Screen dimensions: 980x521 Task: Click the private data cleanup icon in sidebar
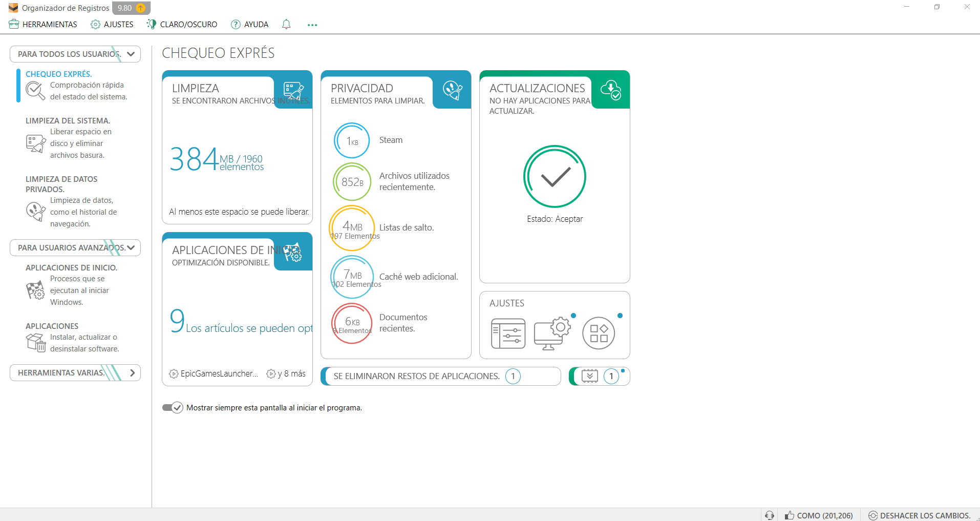35,212
